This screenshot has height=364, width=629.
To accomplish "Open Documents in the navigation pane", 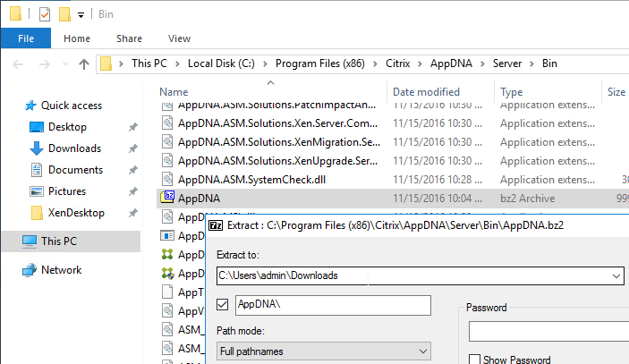I will [x=75, y=170].
